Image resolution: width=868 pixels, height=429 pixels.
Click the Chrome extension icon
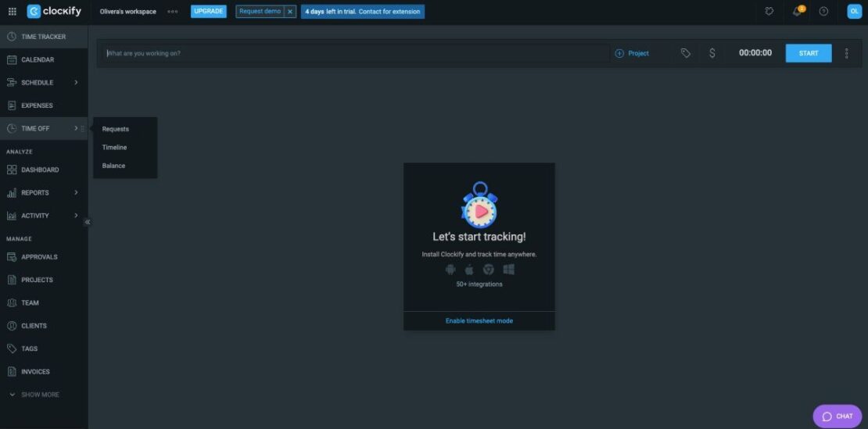click(x=489, y=270)
